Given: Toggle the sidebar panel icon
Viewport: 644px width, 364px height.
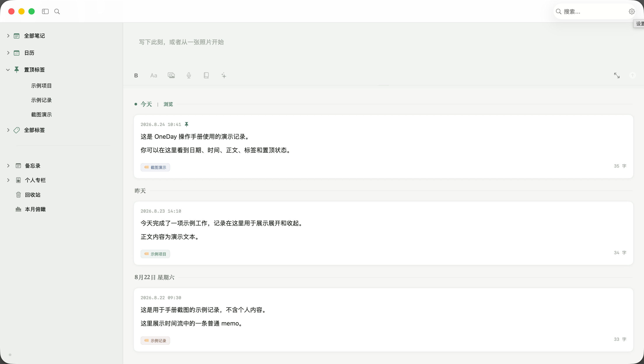Looking at the screenshot, I should [45, 12].
